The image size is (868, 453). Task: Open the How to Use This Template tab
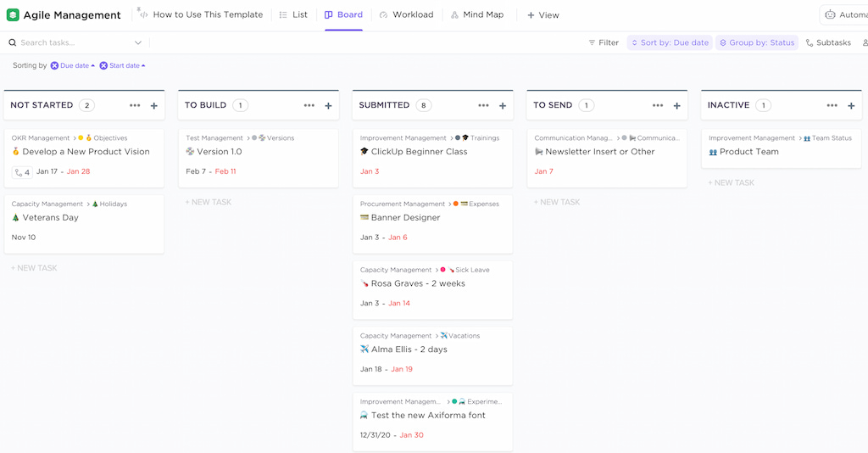point(200,14)
